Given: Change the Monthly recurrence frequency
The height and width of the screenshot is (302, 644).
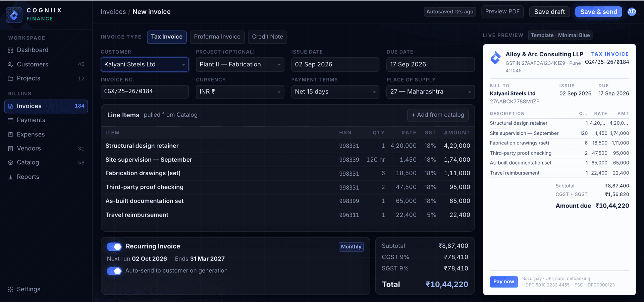Looking at the screenshot, I should pos(351,247).
